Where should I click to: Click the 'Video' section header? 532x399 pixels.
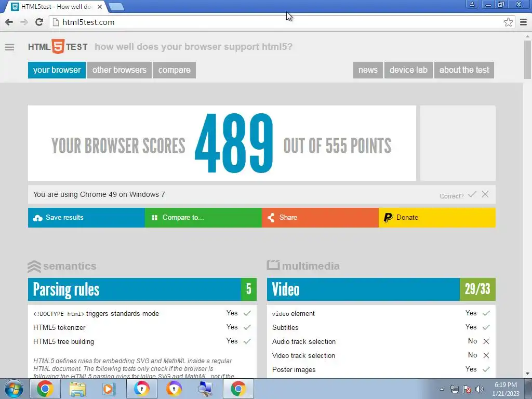coord(381,289)
